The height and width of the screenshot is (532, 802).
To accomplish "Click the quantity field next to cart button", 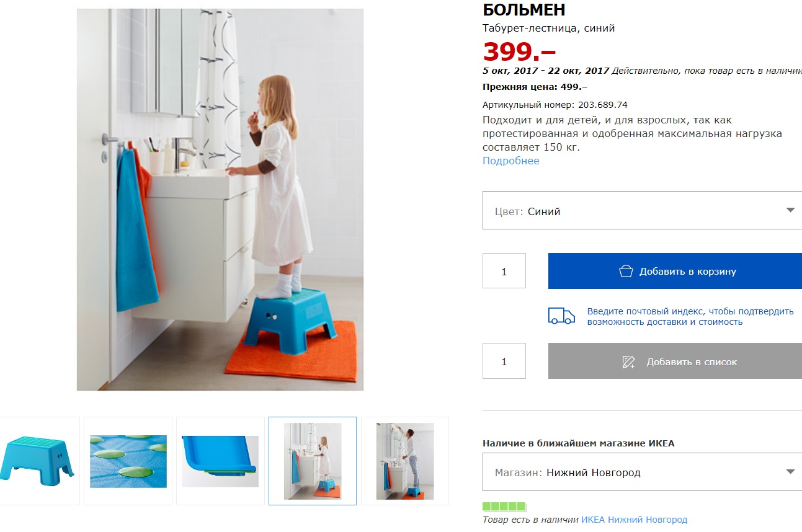I will pyautogui.click(x=504, y=271).
